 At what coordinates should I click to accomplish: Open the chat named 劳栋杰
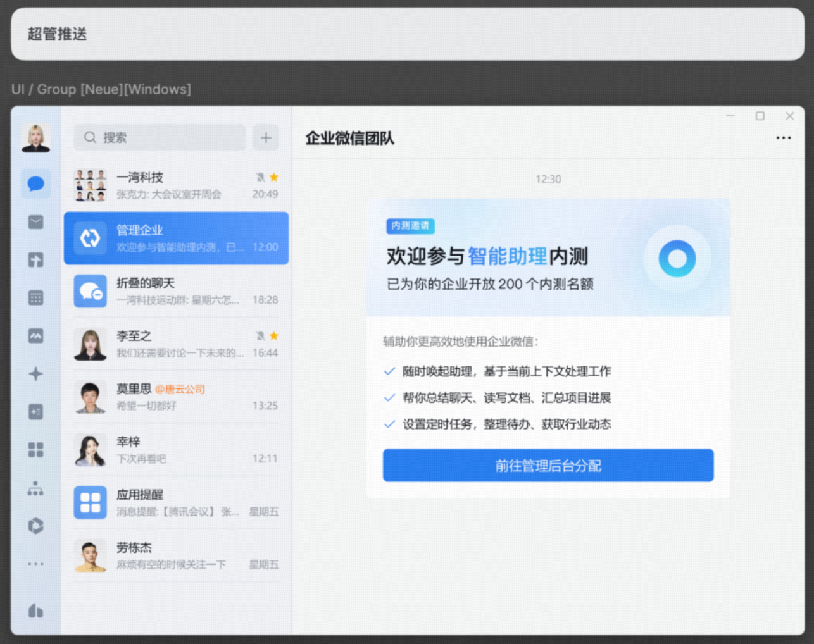(x=134, y=548)
